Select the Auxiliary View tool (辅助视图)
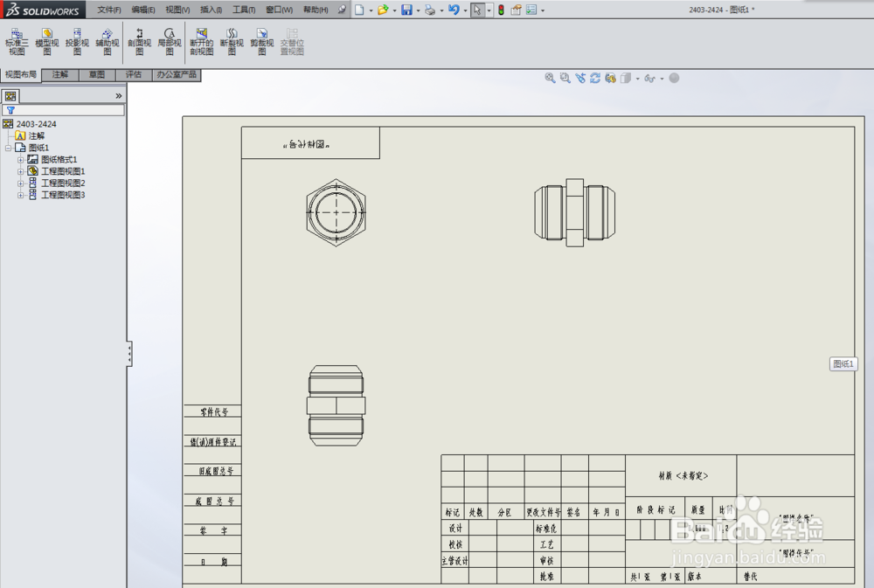Viewport: 874px width, 588px height. pyautogui.click(x=107, y=39)
